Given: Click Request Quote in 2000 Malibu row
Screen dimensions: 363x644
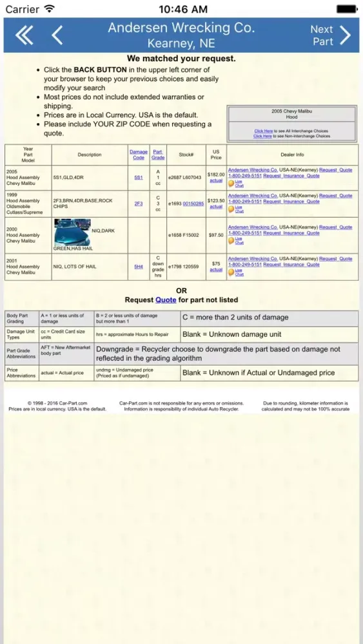Looking at the screenshot, I should point(335,227).
